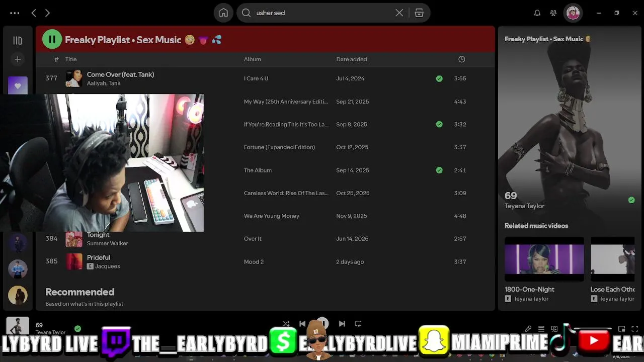Open artist Jacquees
The image size is (644, 362).
(x=107, y=266)
